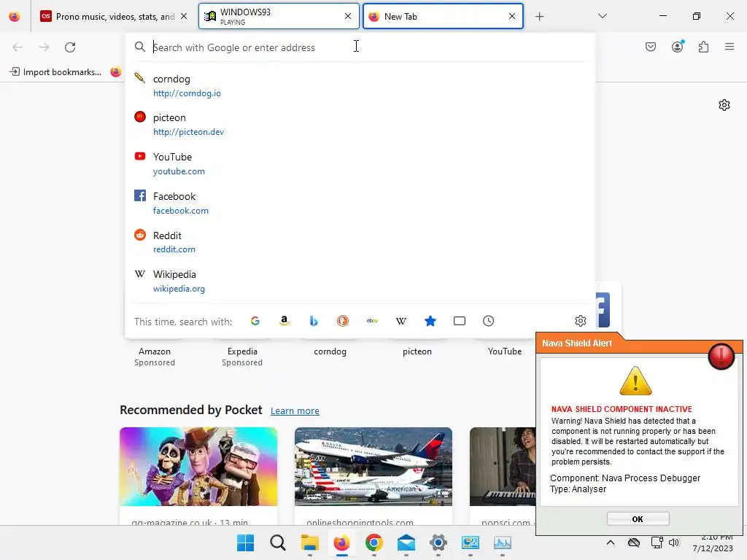Click the Reload page icon
Image resolution: width=747 pixels, height=560 pixels.
[70, 47]
